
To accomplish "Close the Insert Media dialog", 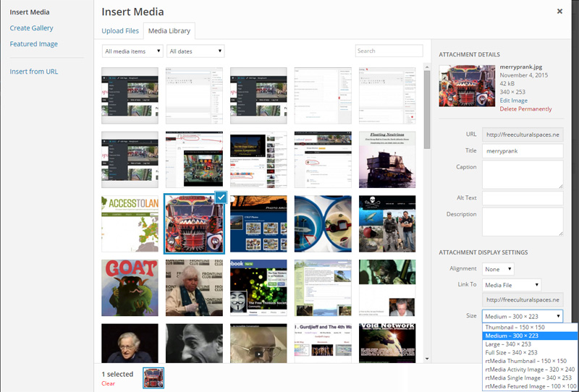I will (559, 12).
